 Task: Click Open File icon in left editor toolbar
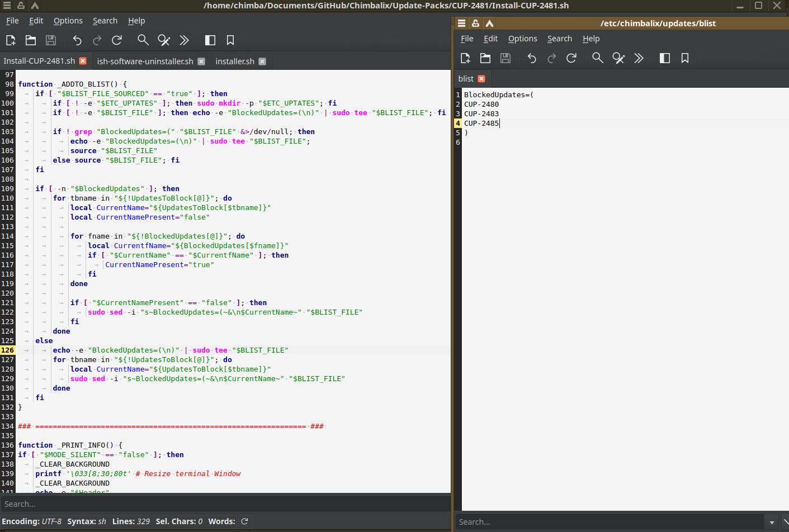tap(31, 40)
